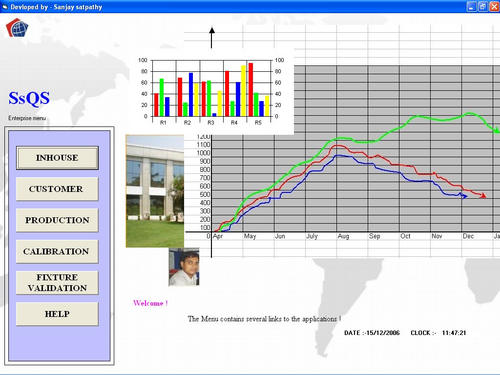Click the window title bar app icon
The height and width of the screenshot is (375, 500).
tap(5, 7)
